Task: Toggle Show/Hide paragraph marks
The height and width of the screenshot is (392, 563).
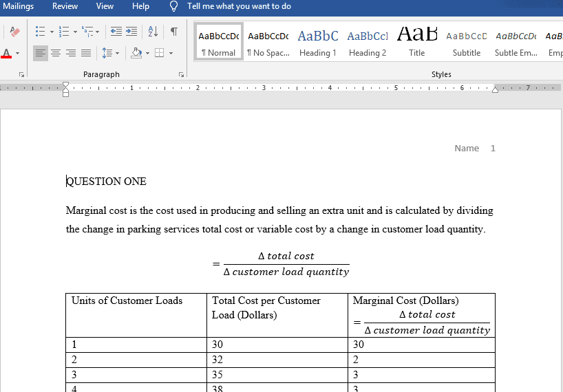Action: [174, 32]
